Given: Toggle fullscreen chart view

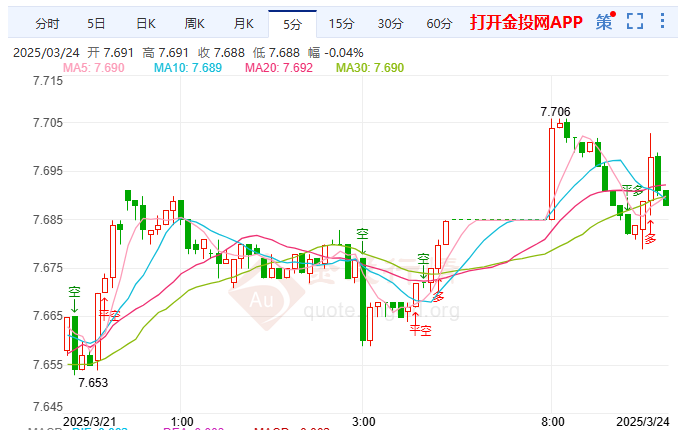Looking at the screenshot, I should 635,21.
